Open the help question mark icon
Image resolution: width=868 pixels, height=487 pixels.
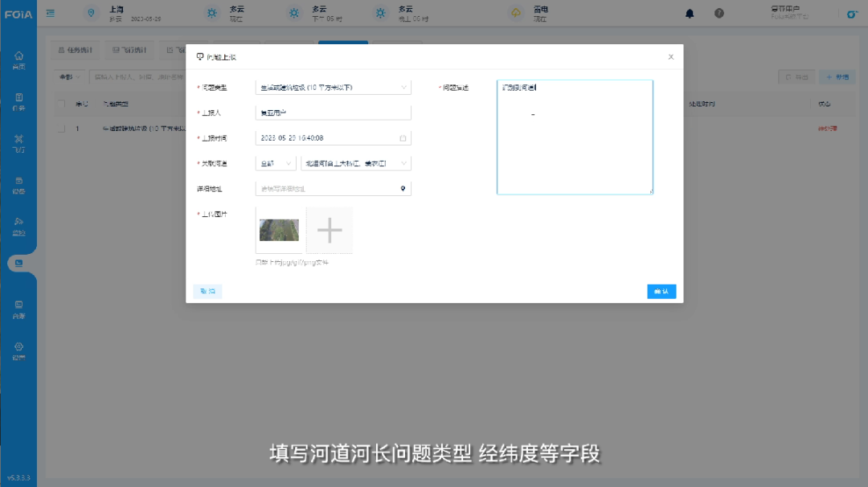pos(719,14)
